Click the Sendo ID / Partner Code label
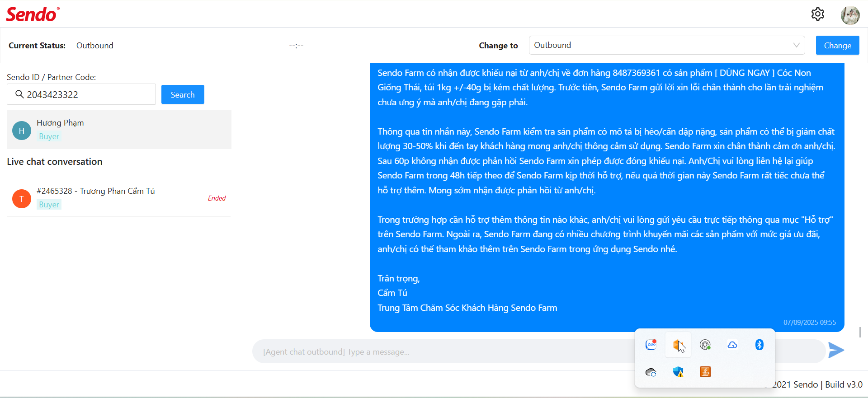The height and width of the screenshot is (398, 868). 52,77
